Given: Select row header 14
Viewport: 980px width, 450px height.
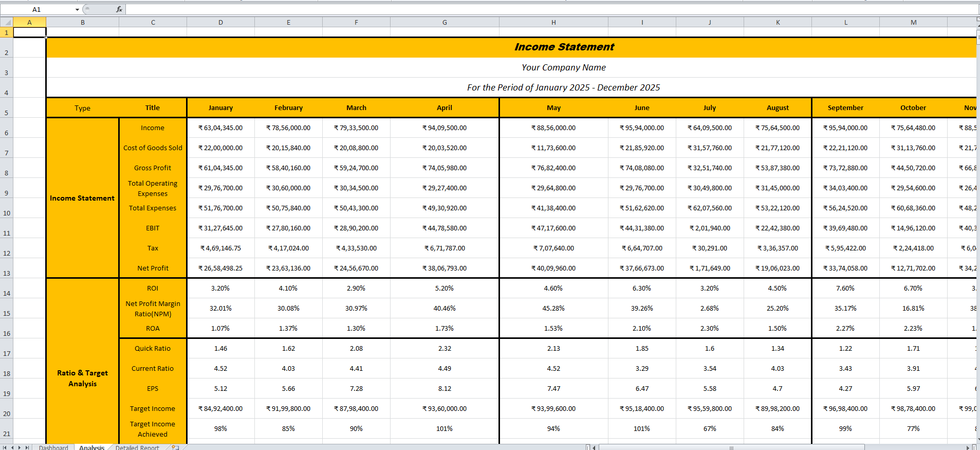Looking at the screenshot, I should (x=6, y=289).
